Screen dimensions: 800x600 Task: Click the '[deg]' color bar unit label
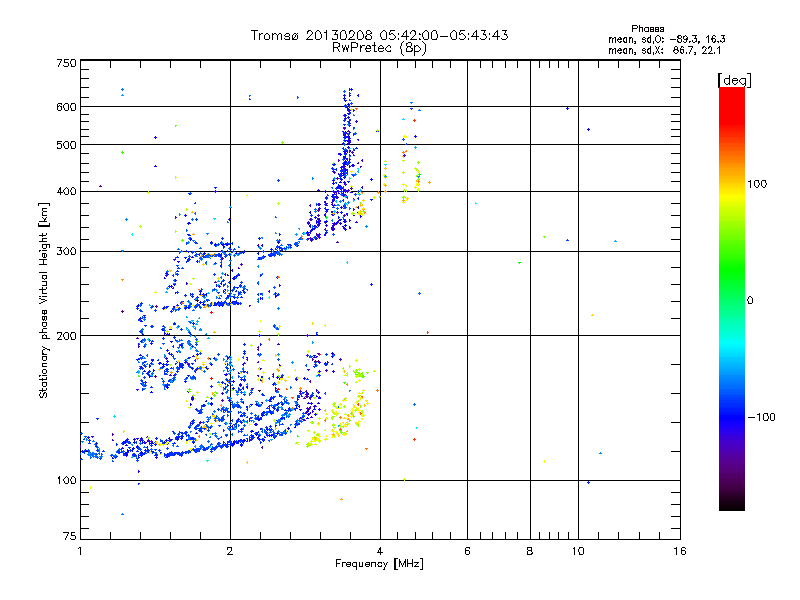[734, 80]
